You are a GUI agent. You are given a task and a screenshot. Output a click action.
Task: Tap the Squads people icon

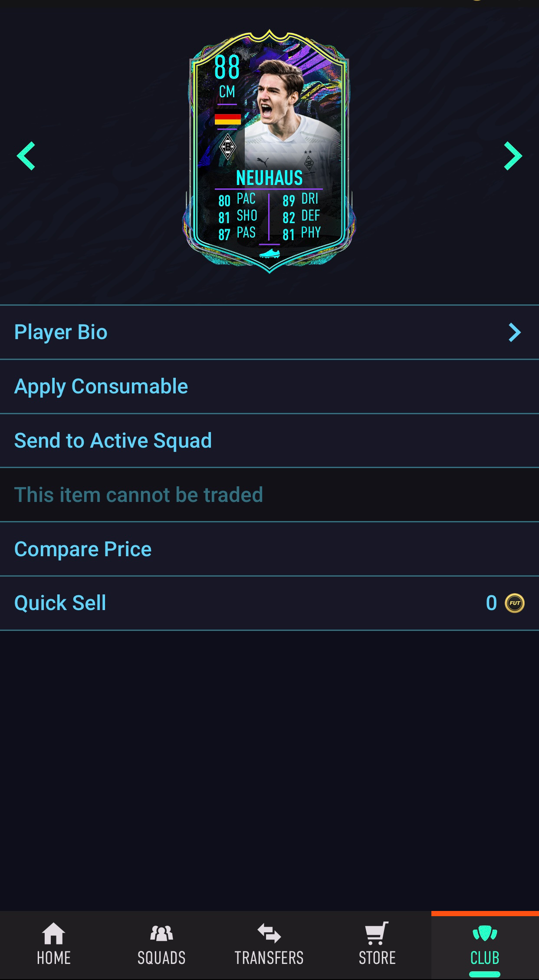coord(161,933)
